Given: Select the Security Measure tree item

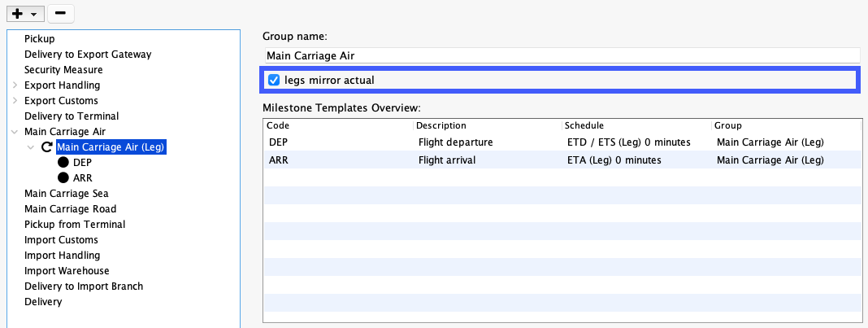Looking at the screenshot, I should tap(63, 70).
